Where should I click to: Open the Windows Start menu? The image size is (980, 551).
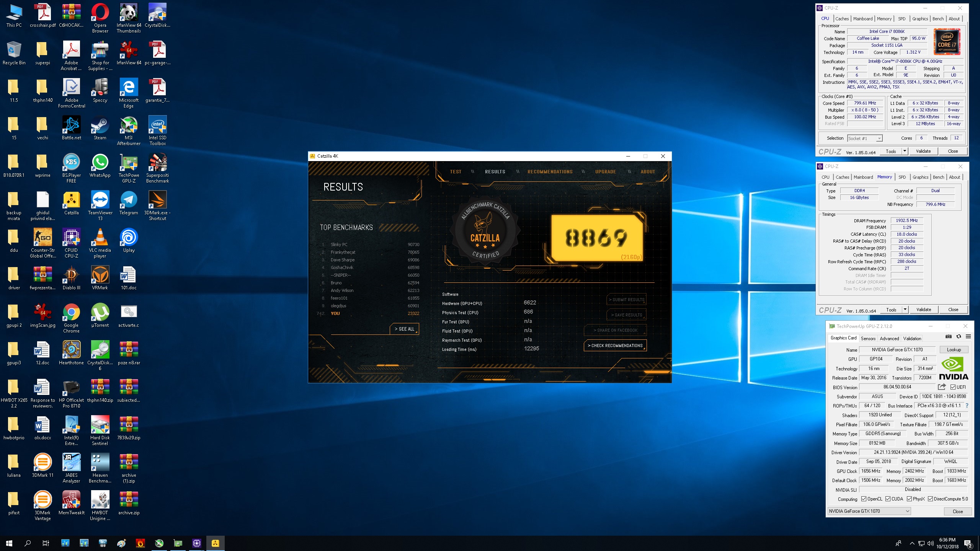[x=9, y=543]
